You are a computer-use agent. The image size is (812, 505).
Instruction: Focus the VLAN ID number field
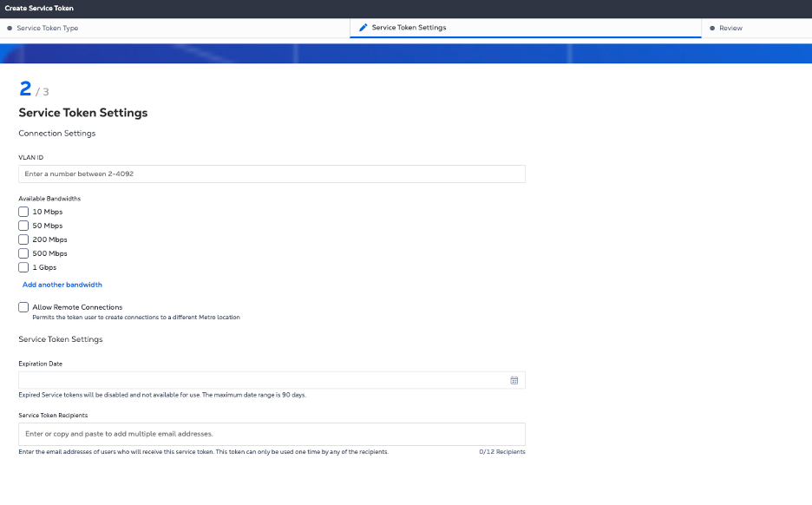point(272,174)
